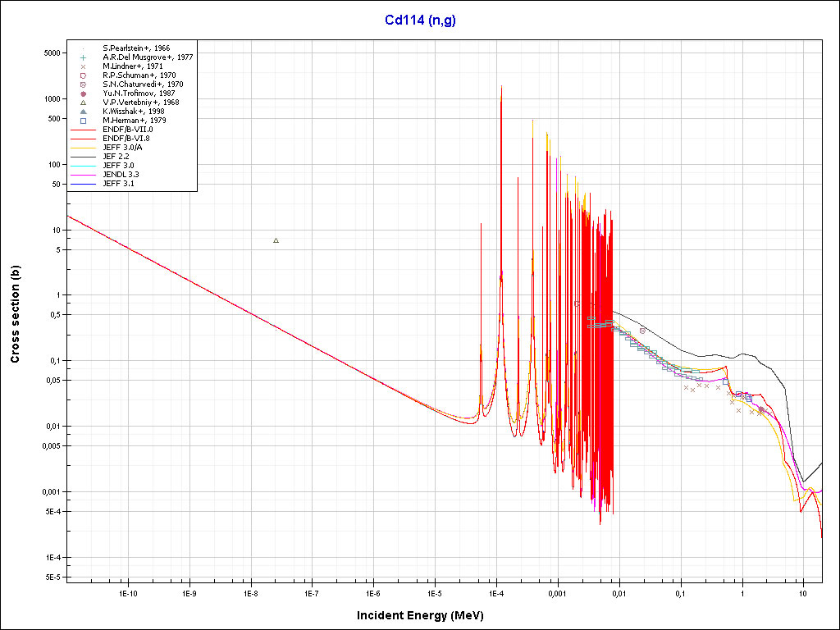This screenshot has height=630, width=840.
Task: Click the V.P.Vertebniy open triangle legend marker
Action: (x=84, y=103)
